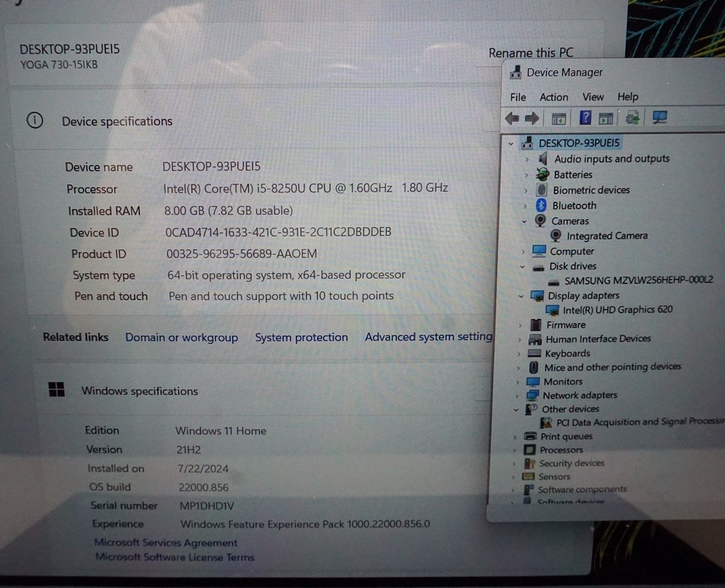This screenshot has width=725, height=588.
Task: Select the Network adapters category icon
Action: pyautogui.click(x=532, y=395)
